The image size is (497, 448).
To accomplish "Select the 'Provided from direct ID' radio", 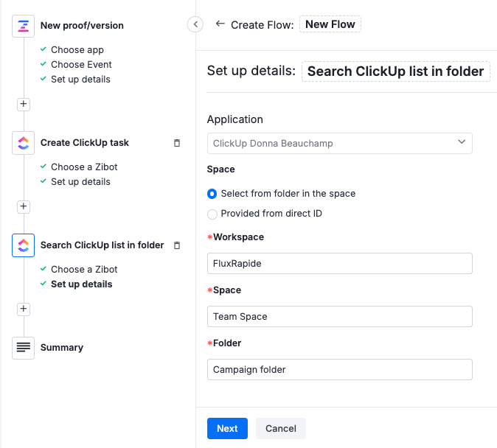I will coord(212,214).
